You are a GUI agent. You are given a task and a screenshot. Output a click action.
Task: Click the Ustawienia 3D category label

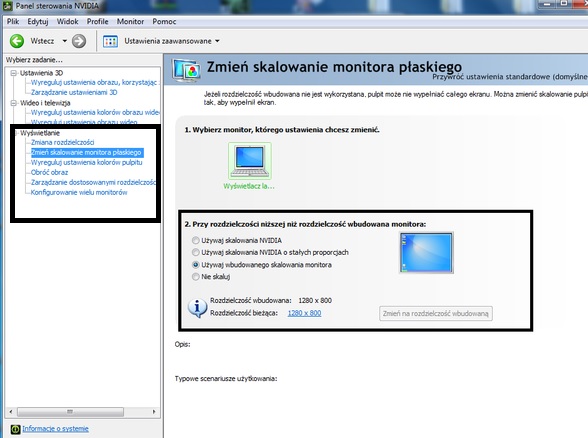pos(41,73)
